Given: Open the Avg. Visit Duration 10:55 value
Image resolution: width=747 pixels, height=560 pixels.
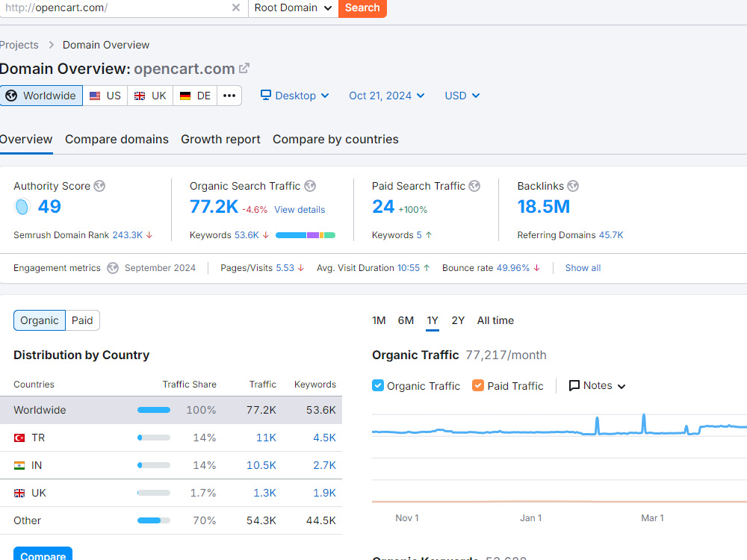Looking at the screenshot, I should coord(409,268).
